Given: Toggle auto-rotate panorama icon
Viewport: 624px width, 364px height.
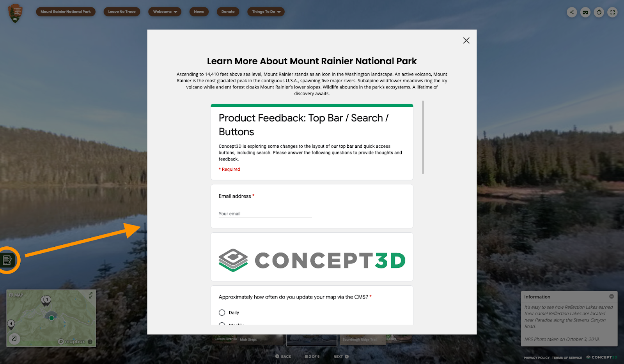Looking at the screenshot, I should click(x=599, y=12).
